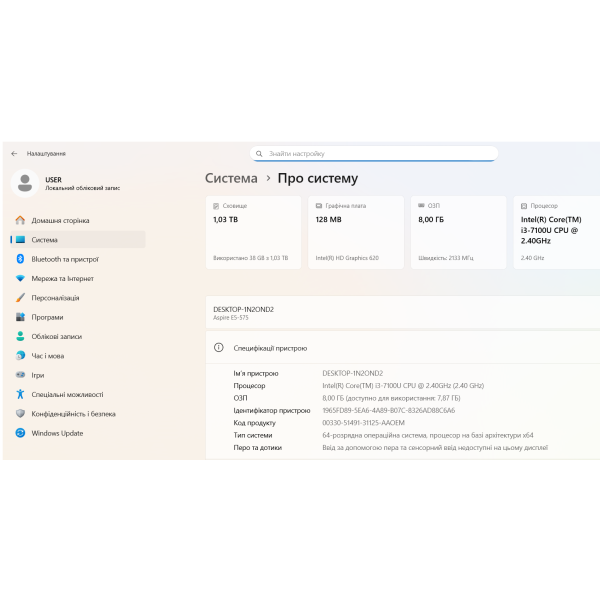Click the Windows Update sync icon

click(x=20, y=433)
